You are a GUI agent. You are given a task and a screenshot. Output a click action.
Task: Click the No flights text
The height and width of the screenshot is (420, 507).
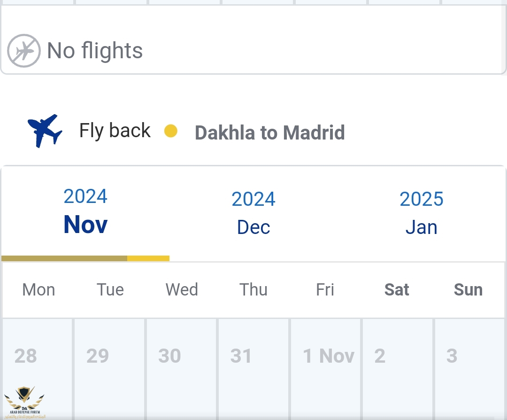point(95,50)
